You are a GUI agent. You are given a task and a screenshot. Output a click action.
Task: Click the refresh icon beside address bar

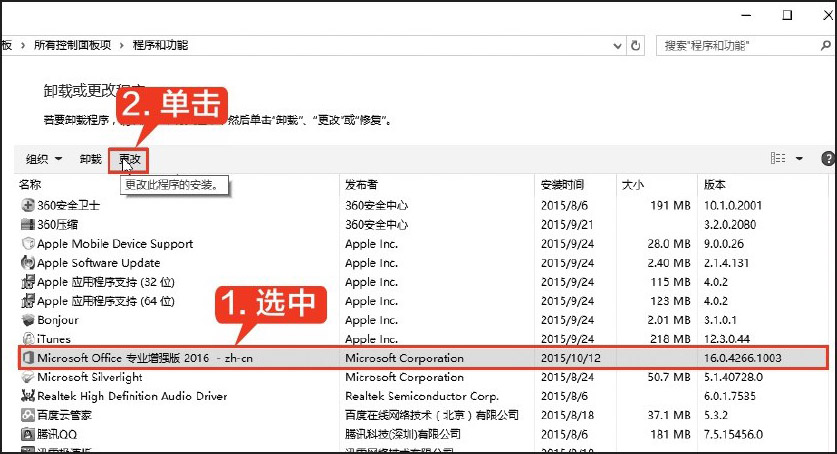[x=635, y=46]
